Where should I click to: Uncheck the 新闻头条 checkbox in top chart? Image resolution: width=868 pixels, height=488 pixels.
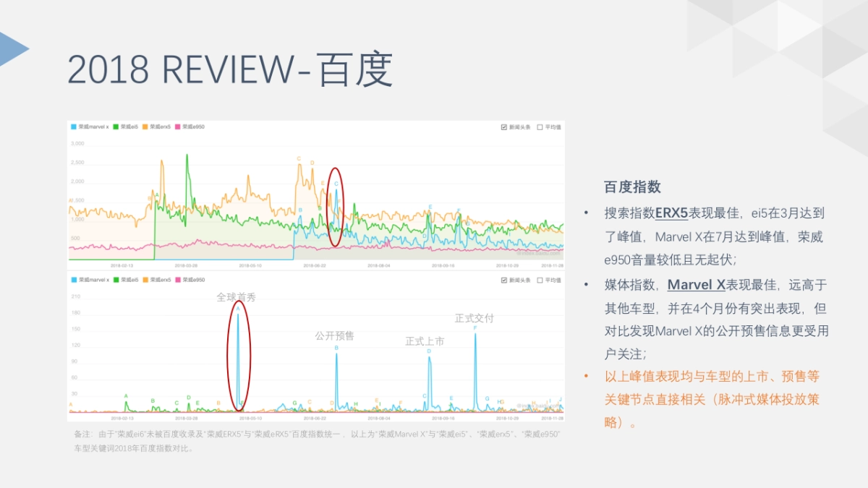(503, 126)
